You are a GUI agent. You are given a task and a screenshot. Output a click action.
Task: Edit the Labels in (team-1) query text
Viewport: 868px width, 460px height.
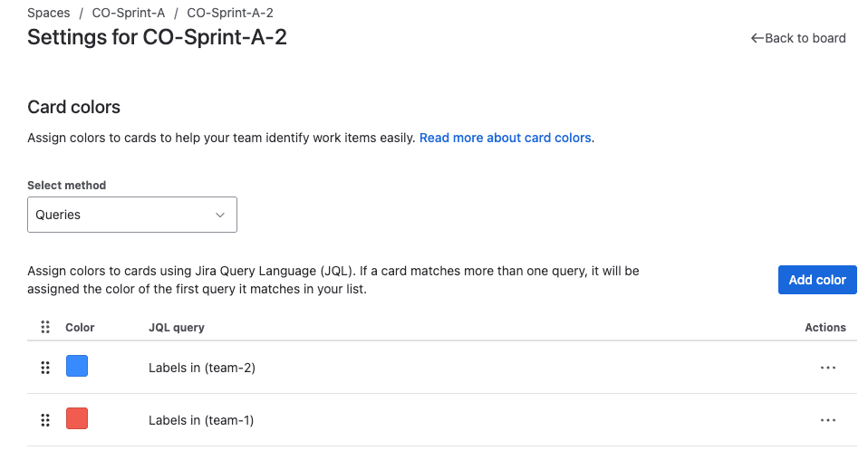pos(201,420)
